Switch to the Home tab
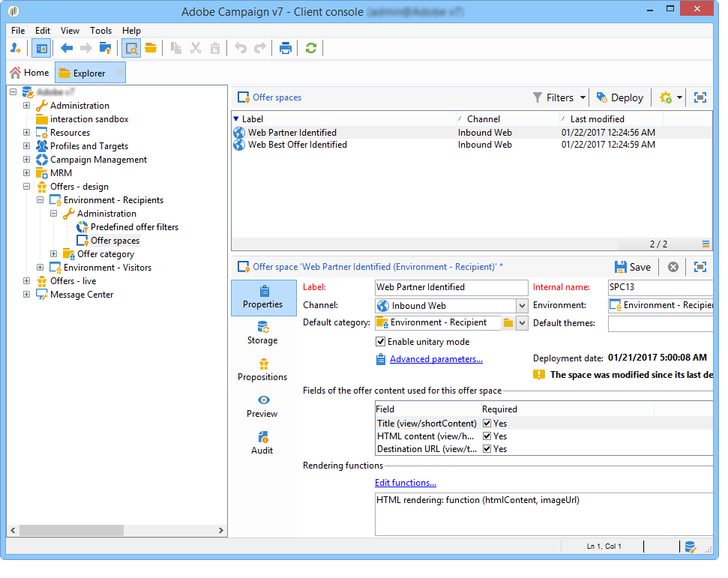 coord(30,73)
